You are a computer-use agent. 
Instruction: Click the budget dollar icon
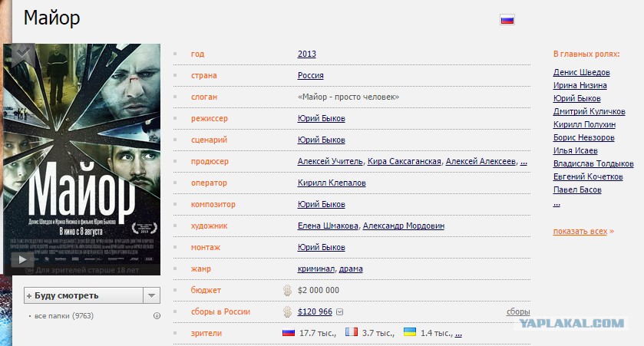tap(288, 291)
